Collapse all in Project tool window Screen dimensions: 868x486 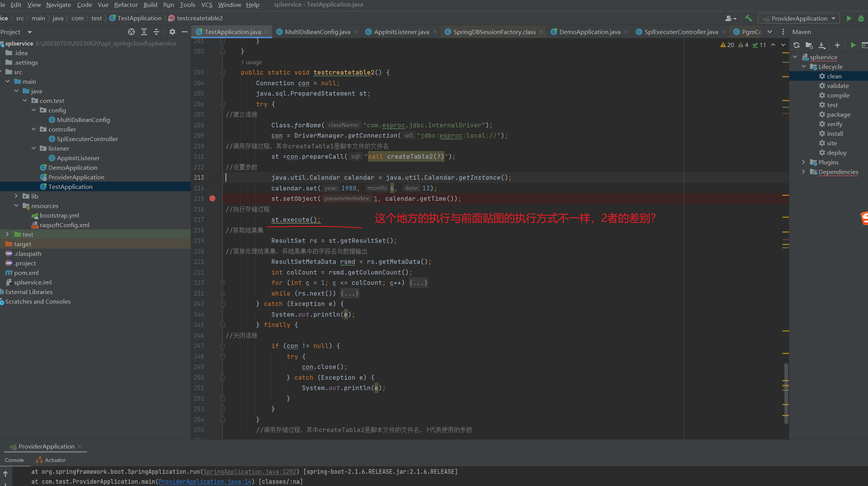pos(156,32)
